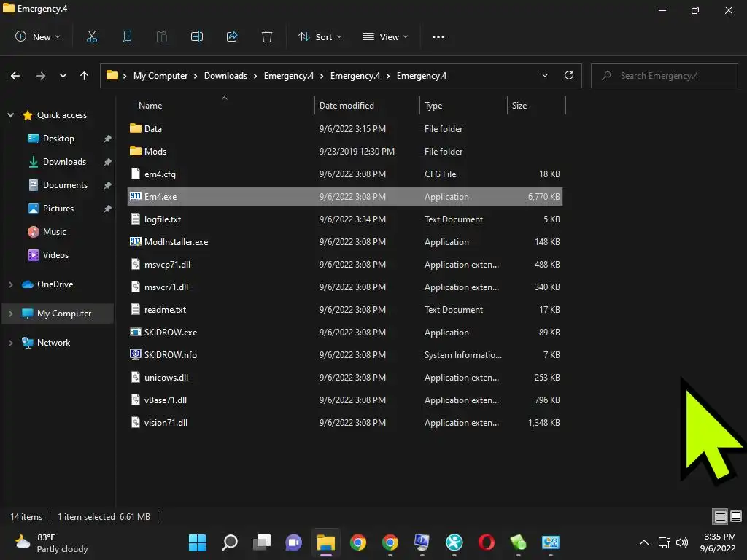Open the View dropdown
The height and width of the screenshot is (560, 747).
[385, 36]
